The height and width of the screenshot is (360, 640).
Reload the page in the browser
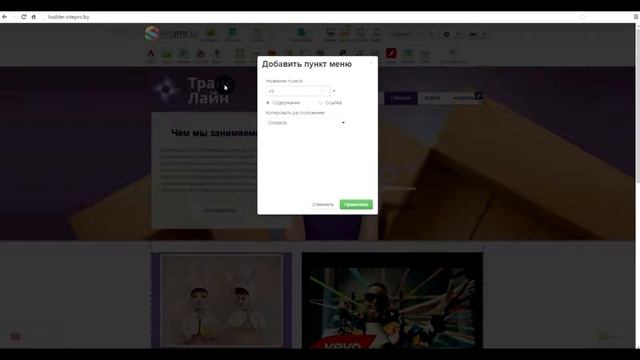point(23,17)
